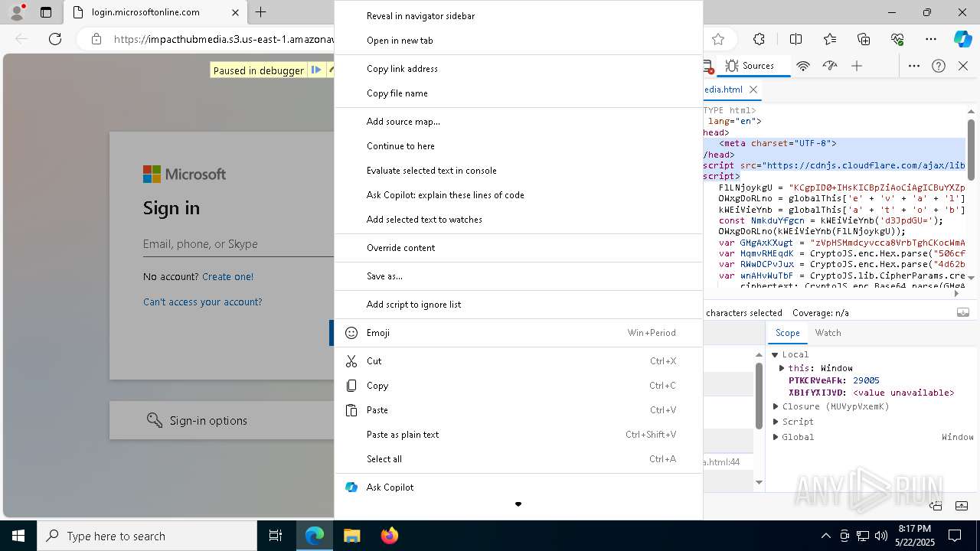
Task: Expand the 'this: Window' entry
Action: point(782,368)
